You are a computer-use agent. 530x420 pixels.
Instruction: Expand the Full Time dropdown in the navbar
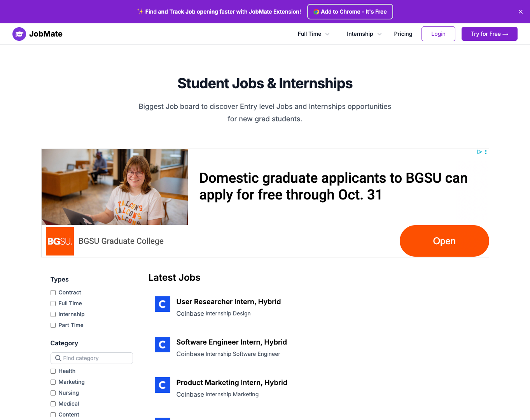click(x=313, y=34)
